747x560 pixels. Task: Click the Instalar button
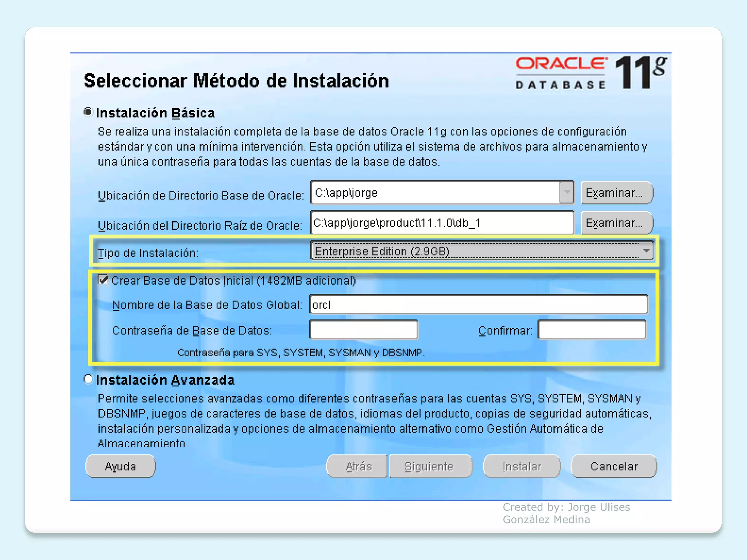point(522,466)
